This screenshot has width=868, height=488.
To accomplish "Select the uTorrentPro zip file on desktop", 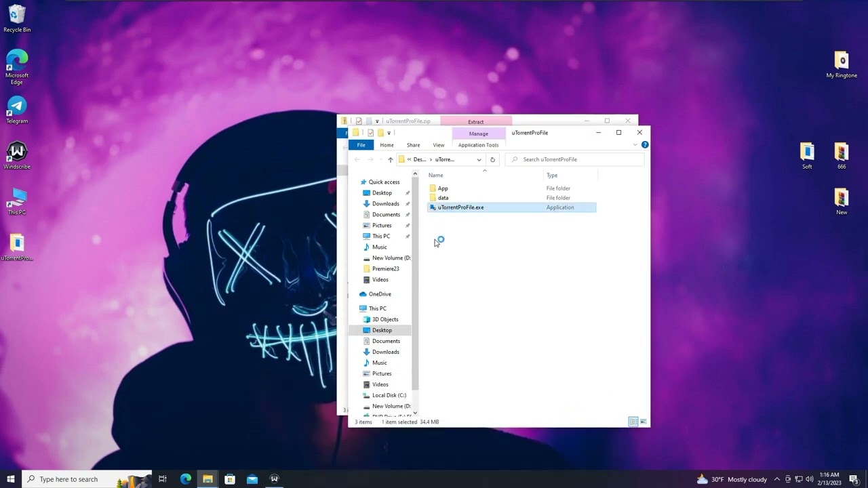I will tap(17, 247).
